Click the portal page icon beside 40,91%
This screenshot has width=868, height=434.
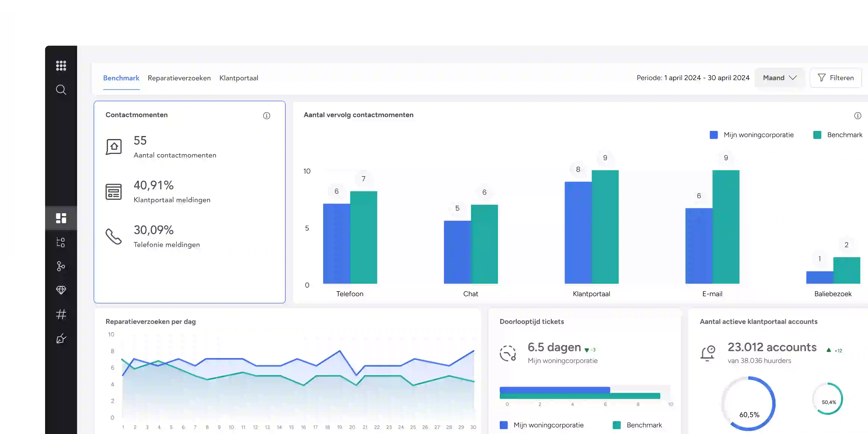pyautogui.click(x=113, y=192)
